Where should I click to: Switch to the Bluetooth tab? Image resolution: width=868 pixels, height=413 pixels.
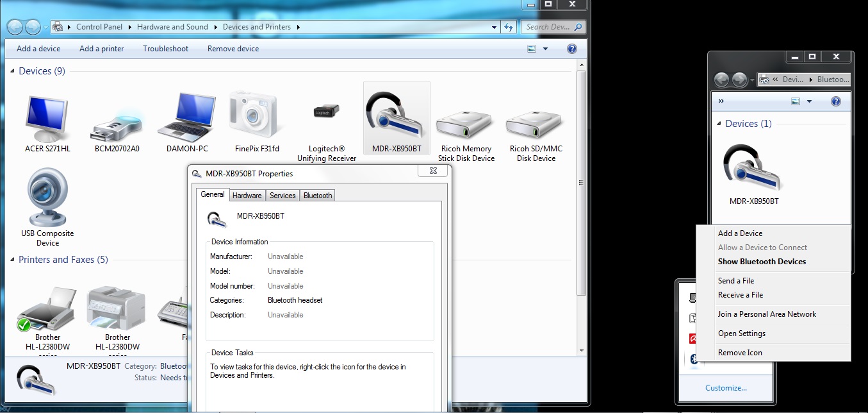tap(318, 196)
